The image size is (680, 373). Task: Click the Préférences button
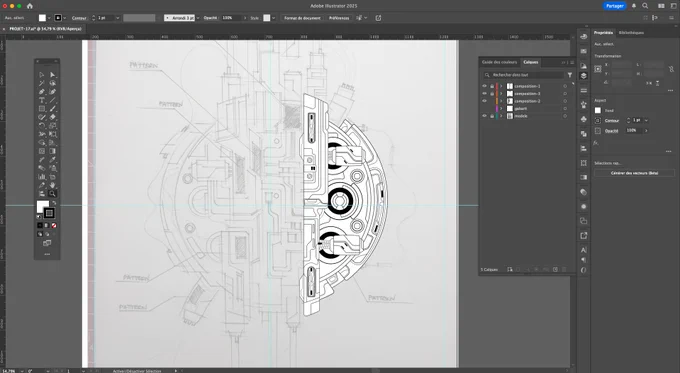coord(339,18)
